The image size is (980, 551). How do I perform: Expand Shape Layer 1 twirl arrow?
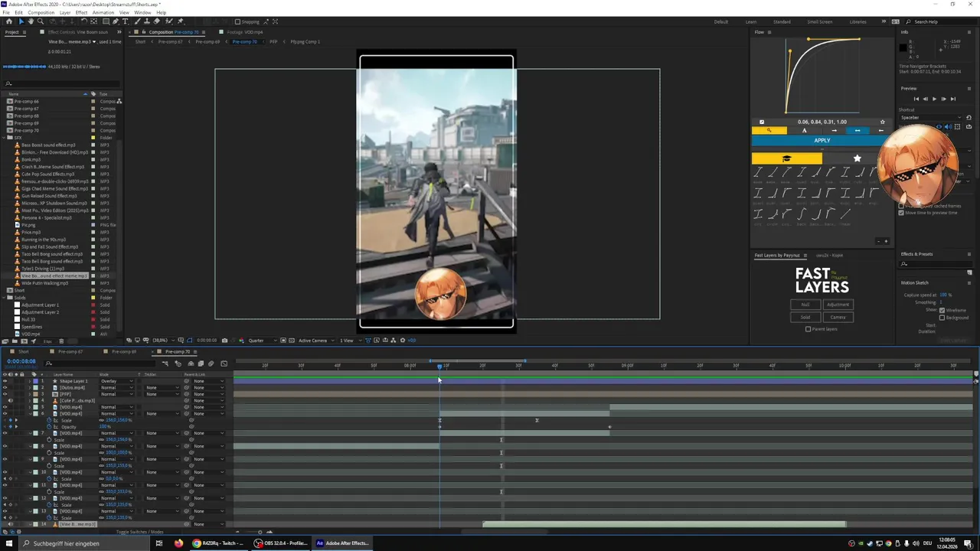[x=30, y=381]
